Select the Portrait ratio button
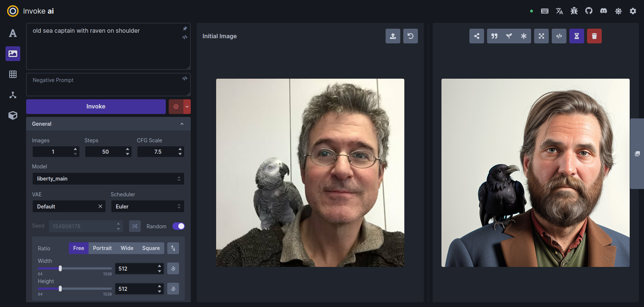The width and height of the screenshot is (644, 307). 102,248
